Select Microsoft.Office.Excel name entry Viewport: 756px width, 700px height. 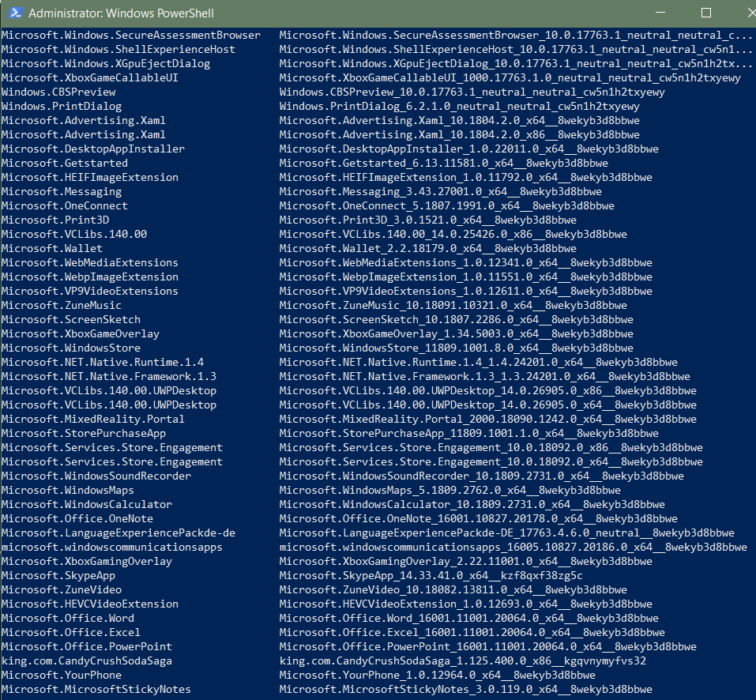pos(71,633)
